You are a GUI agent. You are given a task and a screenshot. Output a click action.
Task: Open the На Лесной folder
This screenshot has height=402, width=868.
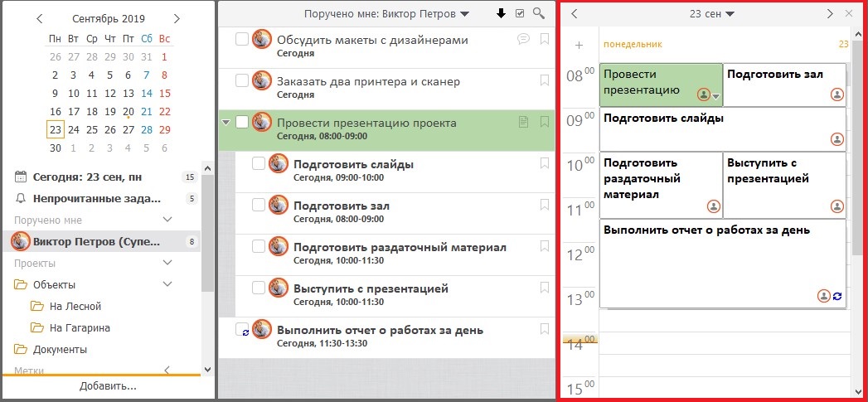(75, 306)
